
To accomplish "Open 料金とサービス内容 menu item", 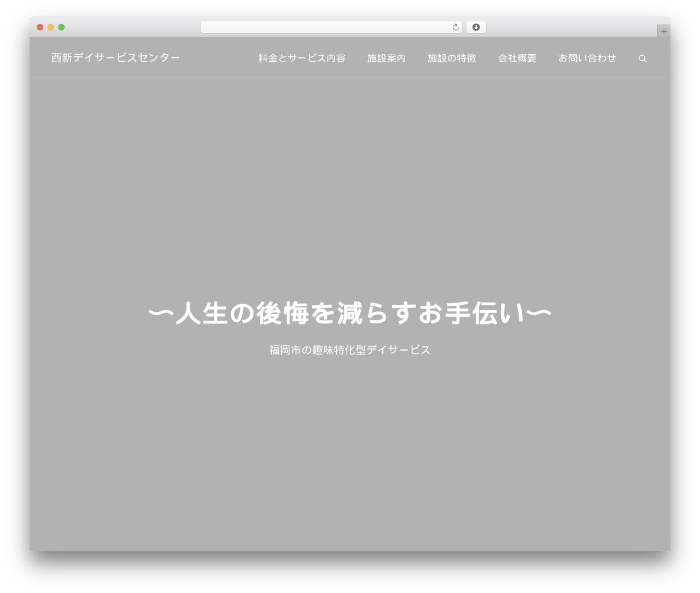I will [302, 58].
